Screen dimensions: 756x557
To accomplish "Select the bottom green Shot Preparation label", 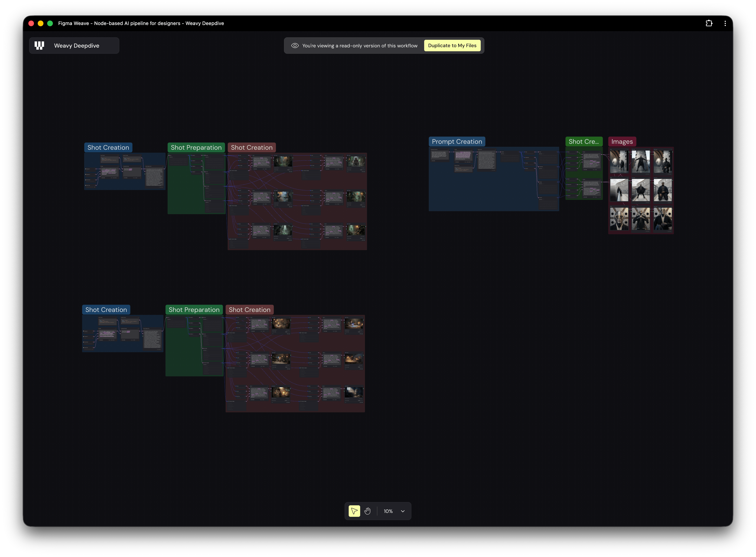I will 194,309.
